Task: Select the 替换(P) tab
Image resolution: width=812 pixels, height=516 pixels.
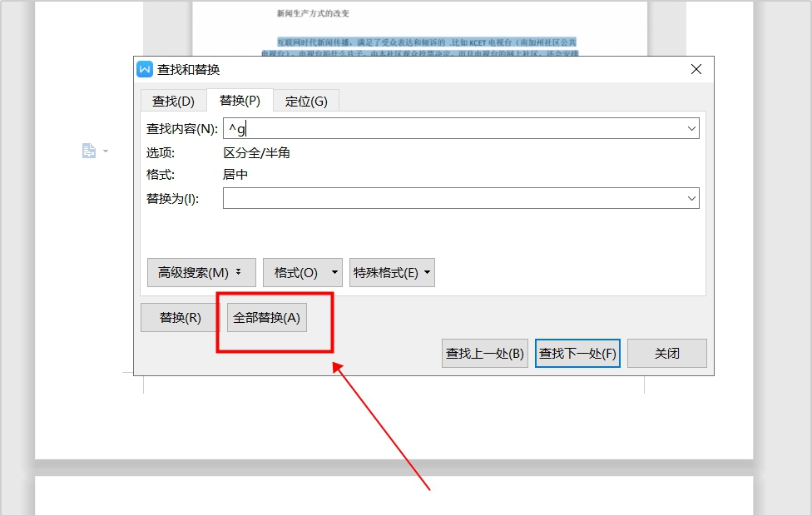Action: [x=240, y=101]
